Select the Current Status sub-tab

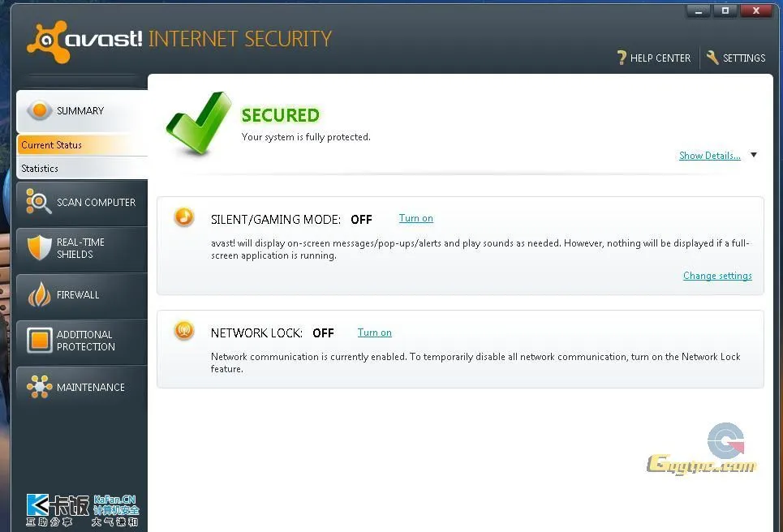(52, 145)
